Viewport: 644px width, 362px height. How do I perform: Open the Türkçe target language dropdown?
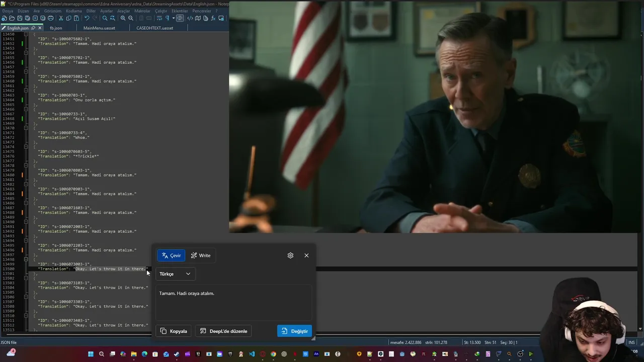(175, 274)
